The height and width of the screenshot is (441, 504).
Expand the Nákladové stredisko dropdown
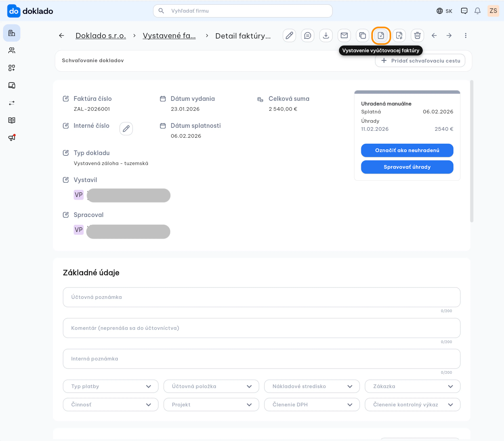tap(312, 386)
